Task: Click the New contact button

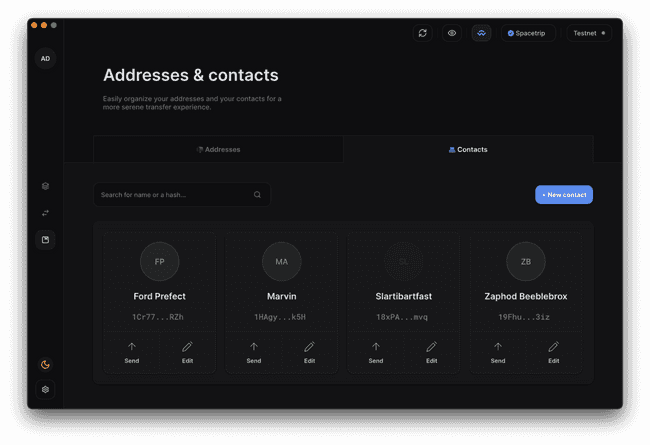Action: coord(564,195)
